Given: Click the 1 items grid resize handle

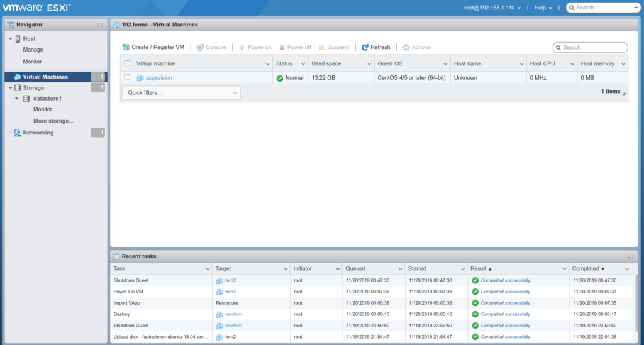Looking at the screenshot, I should (624, 94).
